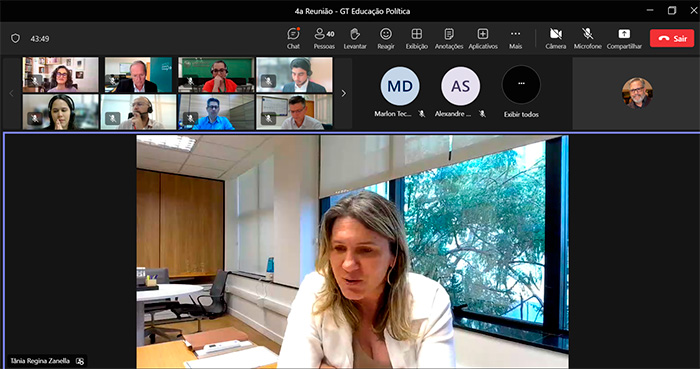Viewport: 700px width, 369px height.
Task: Open the Anotações notes panel
Action: pos(449,38)
